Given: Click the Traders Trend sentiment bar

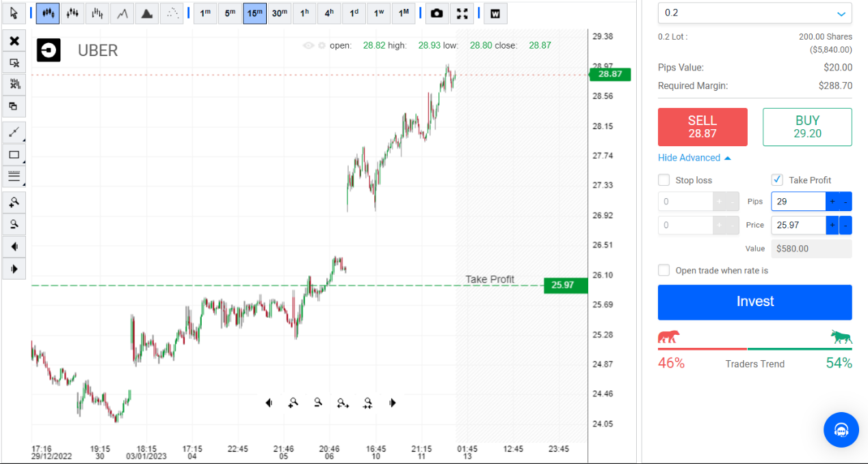Looking at the screenshot, I should click(755, 349).
